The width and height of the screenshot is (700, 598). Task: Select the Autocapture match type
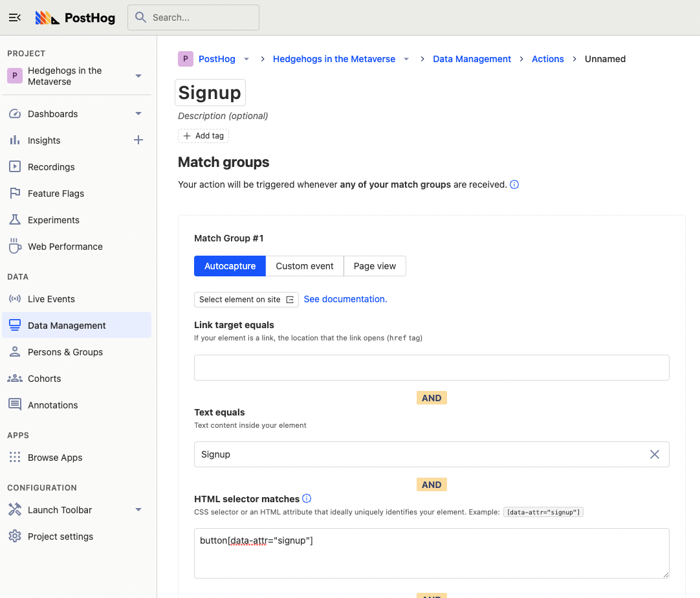(x=230, y=266)
